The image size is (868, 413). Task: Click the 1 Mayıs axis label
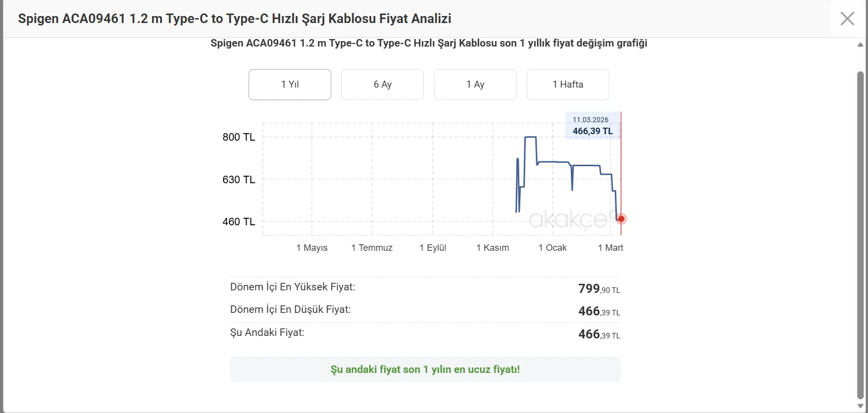[312, 248]
